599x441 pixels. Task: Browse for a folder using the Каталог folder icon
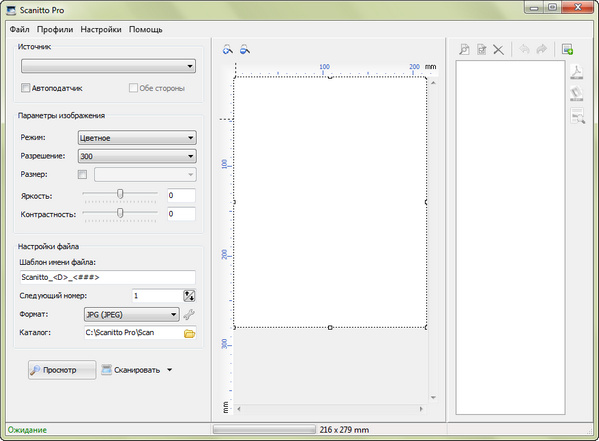(189, 333)
